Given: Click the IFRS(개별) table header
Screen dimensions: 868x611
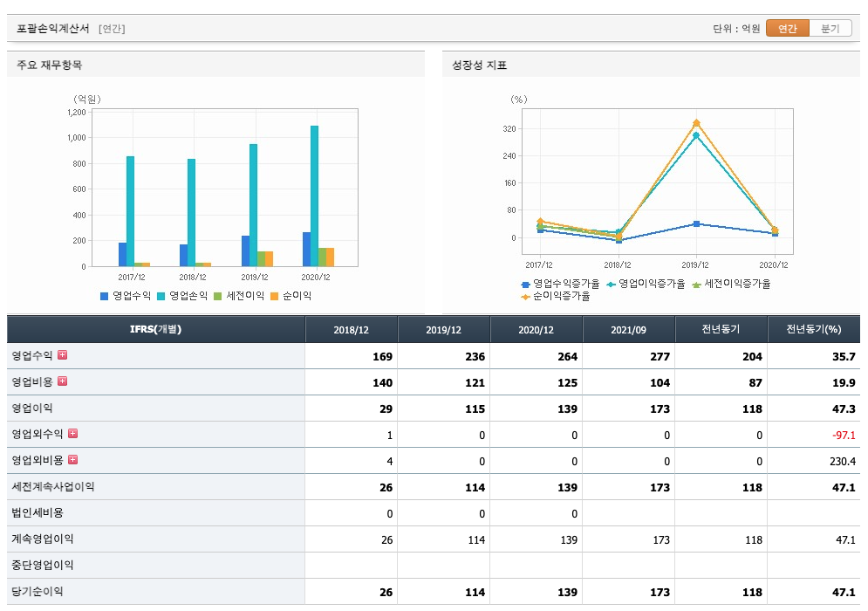Looking at the screenshot, I should pyautogui.click(x=155, y=330).
